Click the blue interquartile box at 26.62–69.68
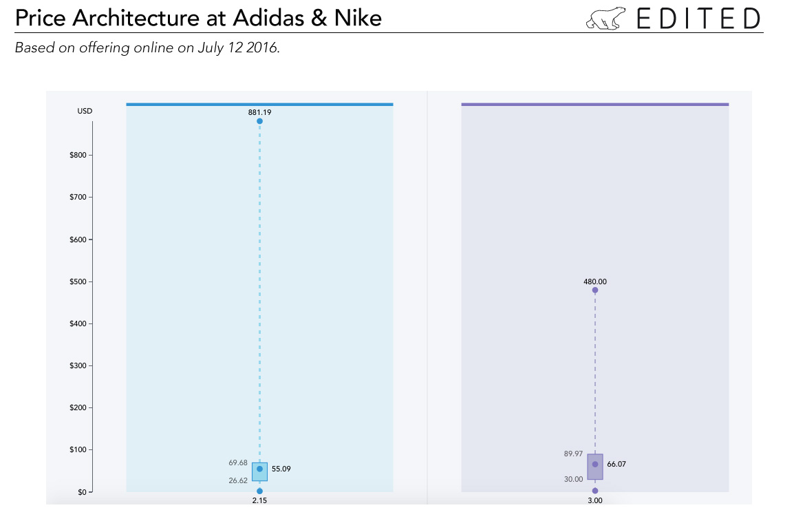794x532 pixels. (260, 471)
